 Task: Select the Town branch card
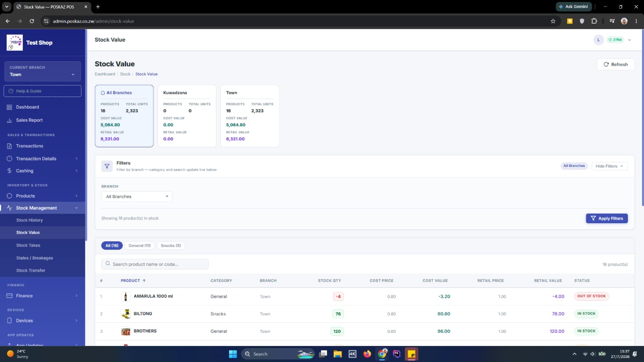[x=250, y=116]
